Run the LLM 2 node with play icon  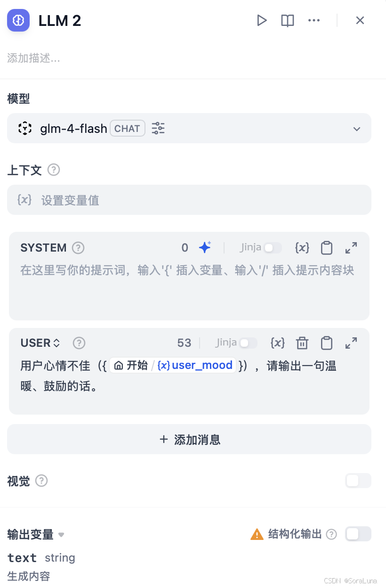click(x=262, y=20)
